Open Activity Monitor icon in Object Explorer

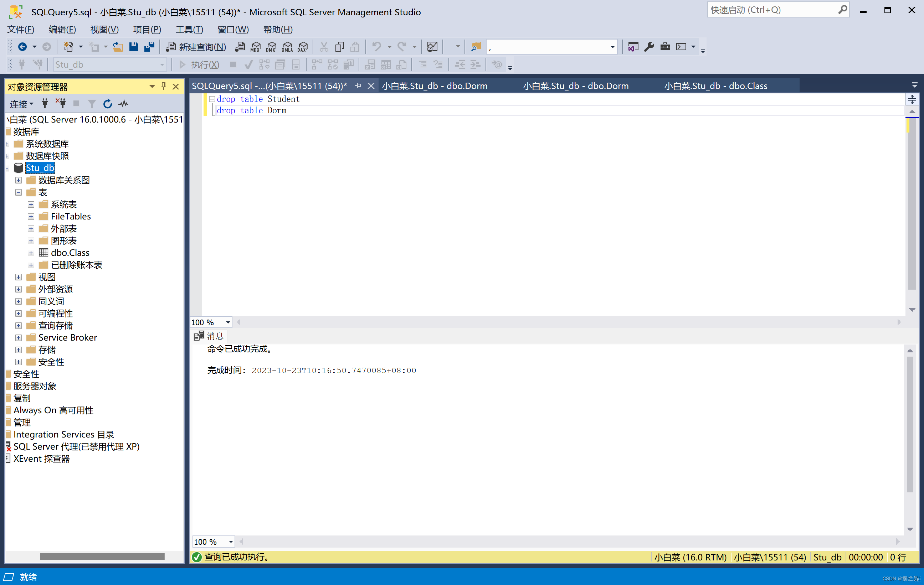click(x=124, y=104)
